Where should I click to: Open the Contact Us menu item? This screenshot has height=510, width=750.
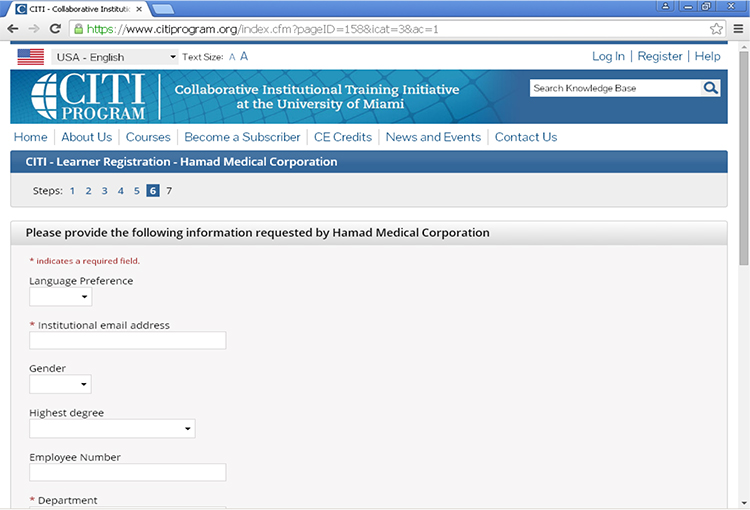coord(526,137)
